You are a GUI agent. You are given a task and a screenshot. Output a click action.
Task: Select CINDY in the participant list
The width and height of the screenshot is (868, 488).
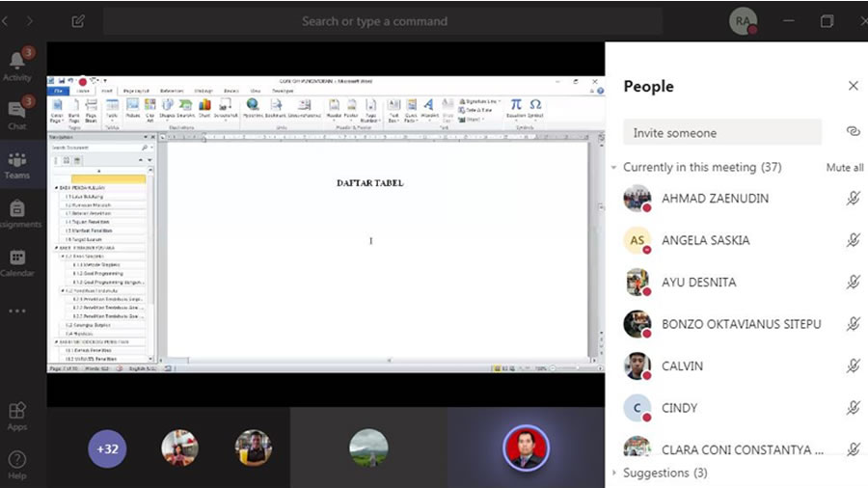click(679, 408)
